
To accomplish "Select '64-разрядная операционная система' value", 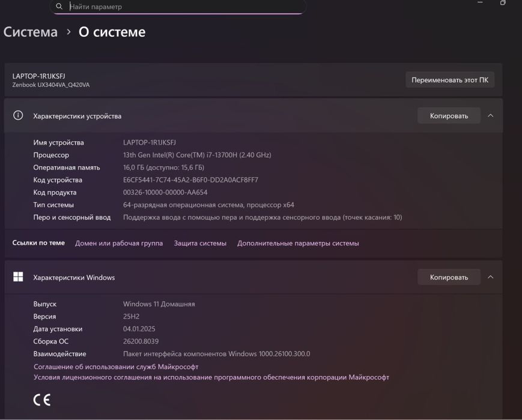I will pos(208,205).
